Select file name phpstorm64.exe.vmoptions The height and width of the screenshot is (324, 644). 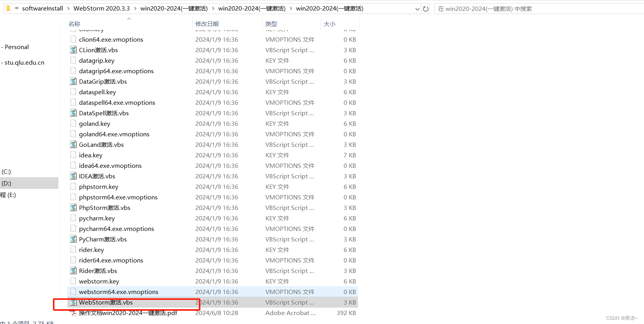tap(118, 197)
